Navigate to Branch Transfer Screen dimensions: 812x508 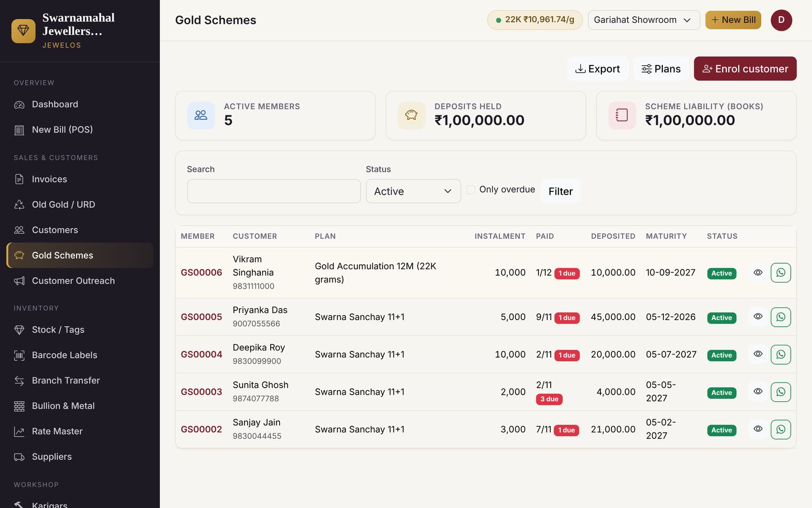[80, 380]
